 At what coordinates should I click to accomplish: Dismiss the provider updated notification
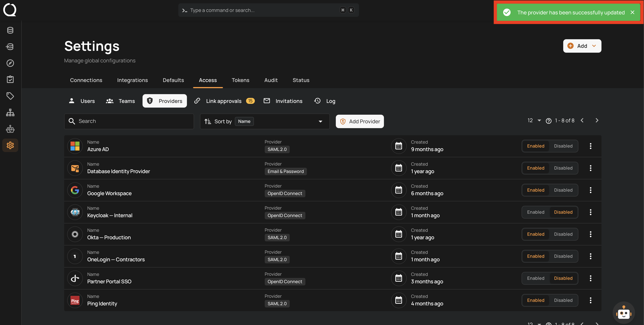tap(632, 12)
